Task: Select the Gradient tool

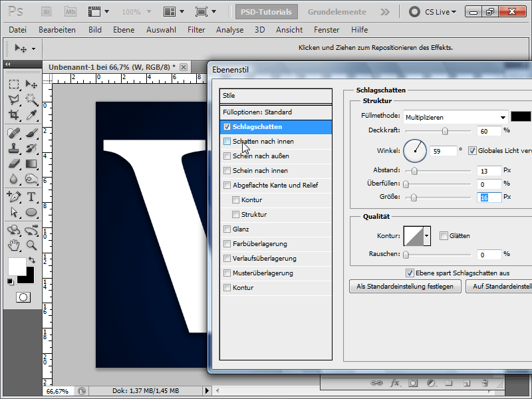Action: pos(31,164)
